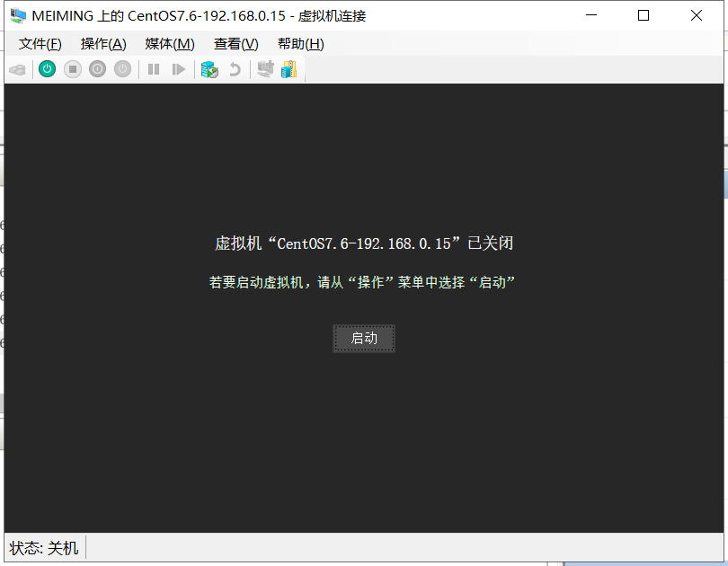This screenshot has width=728, height=566.
Task: Click the Shut Down toolbar icon
Action: click(x=97, y=69)
